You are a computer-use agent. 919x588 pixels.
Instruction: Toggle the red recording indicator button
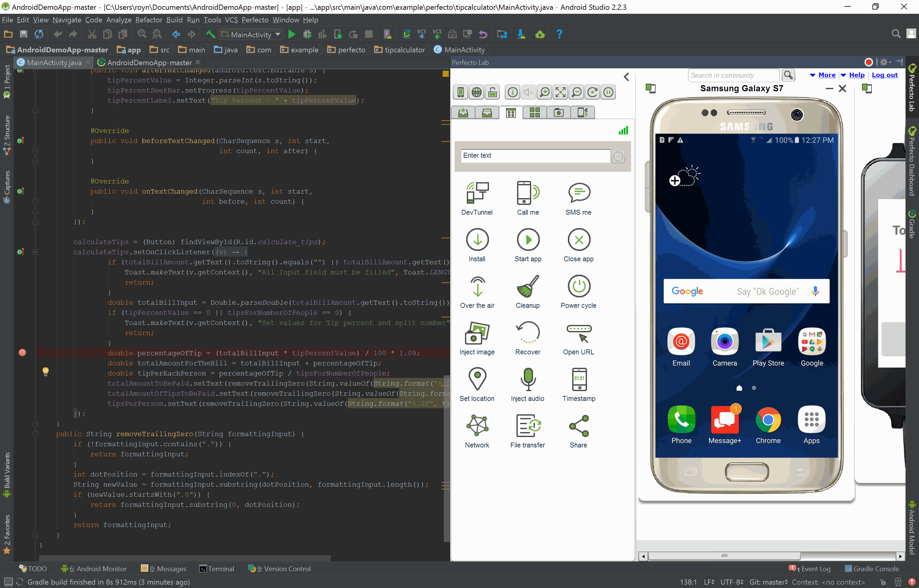pos(868,62)
